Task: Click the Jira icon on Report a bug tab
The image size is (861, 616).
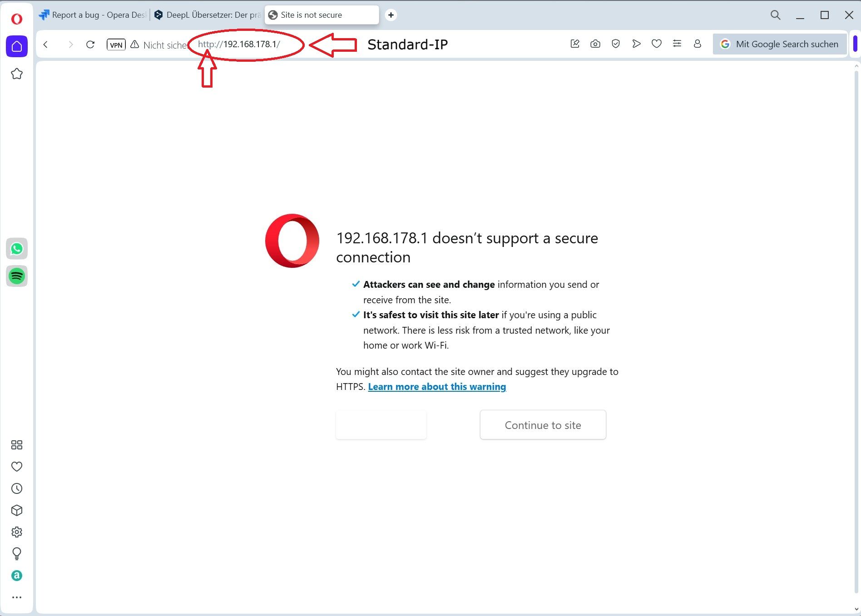Action: click(x=44, y=15)
